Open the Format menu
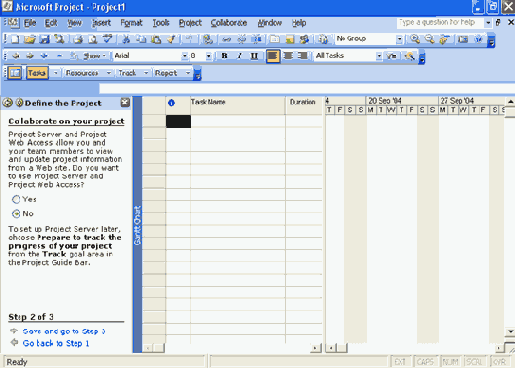This screenshot has height=368, width=515. [x=131, y=23]
